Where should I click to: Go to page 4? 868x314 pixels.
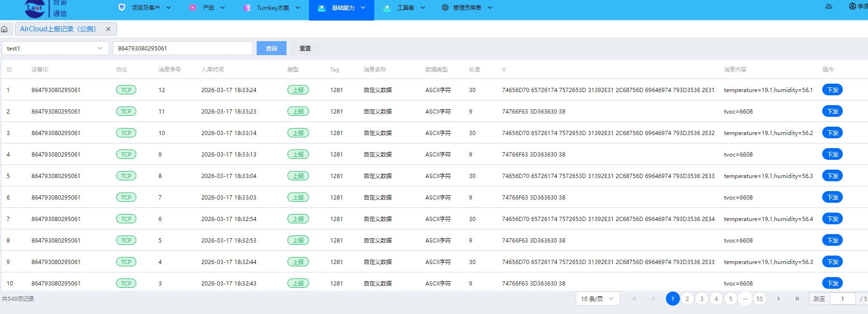coord(716,299)
